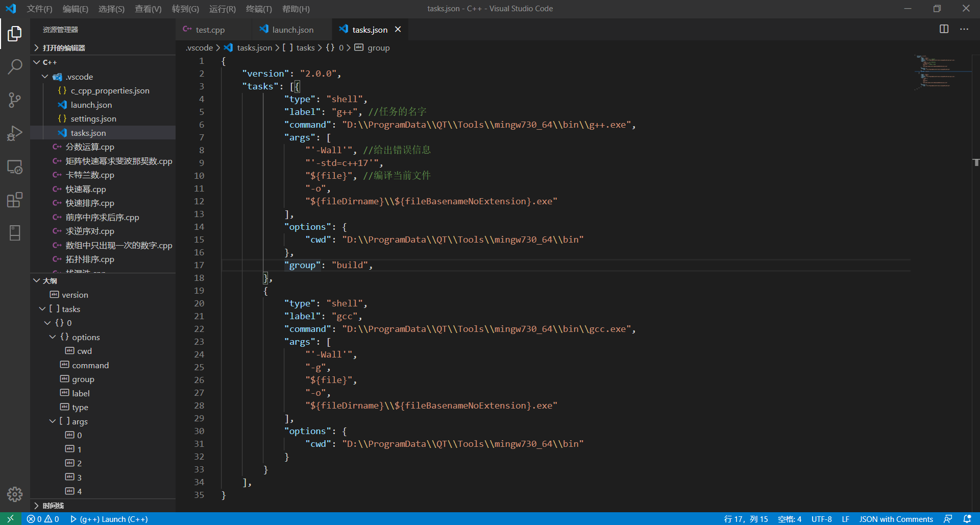980x525 pixels.
Task: Click the split editor right icon
Action: click(944, 29)
